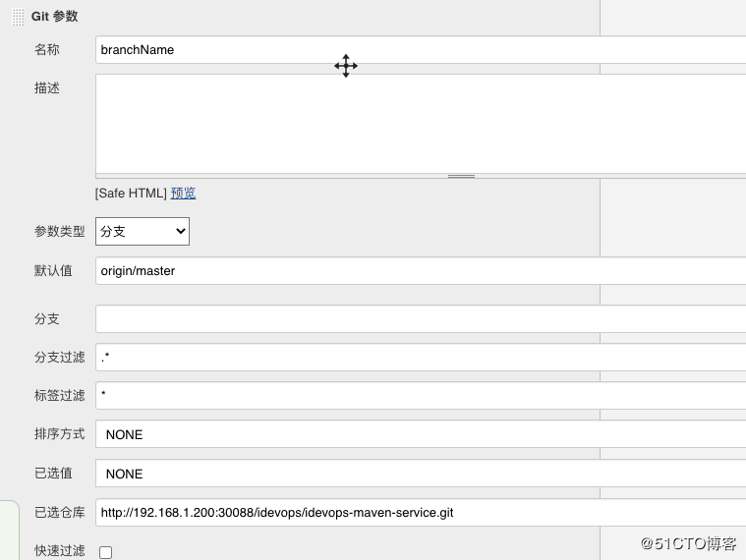The height and width of the screenshot is (560, 746).
Task: Open the 参数类型 dropdown showing 分支
Action: coord(143,232)
